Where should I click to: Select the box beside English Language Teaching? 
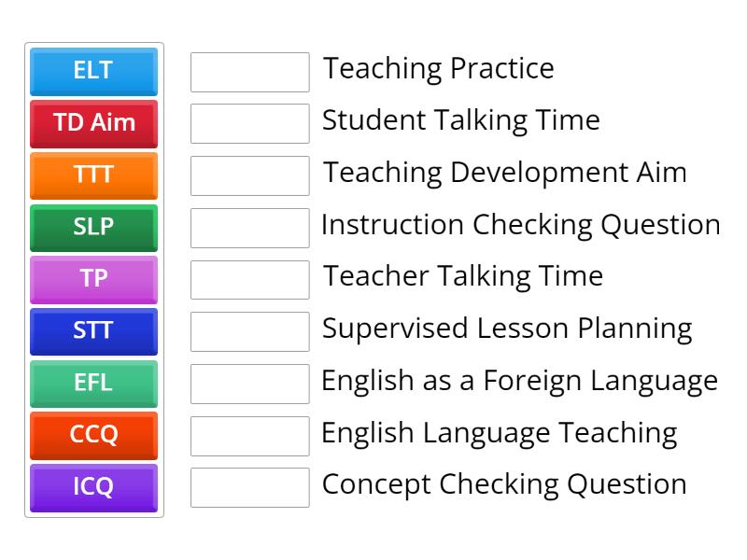(249, 436)
